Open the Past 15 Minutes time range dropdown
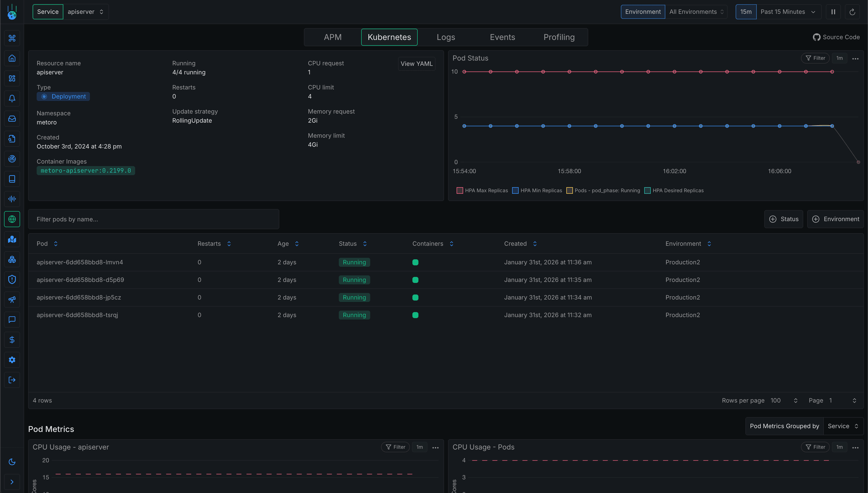Screen dimensions: 868x493 tap(788, 12)
